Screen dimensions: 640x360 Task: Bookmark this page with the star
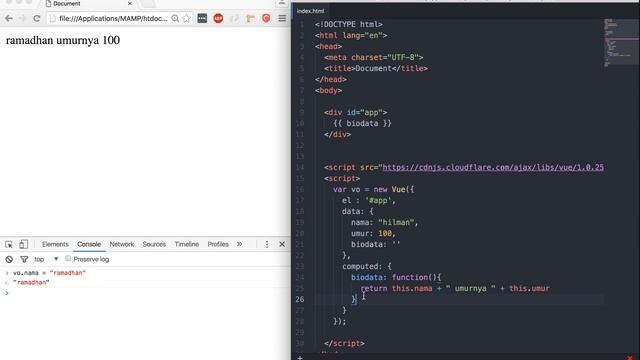tap(187, 18)
